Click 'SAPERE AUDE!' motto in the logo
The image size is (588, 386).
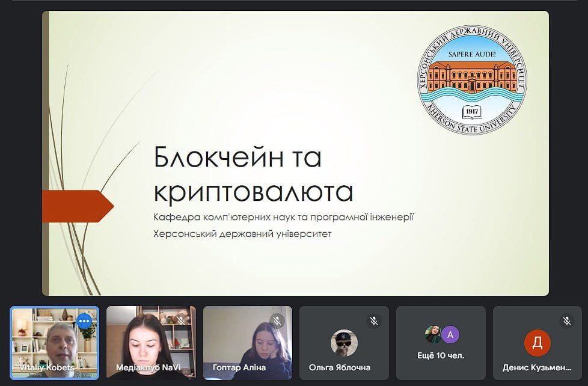[472, 54]
